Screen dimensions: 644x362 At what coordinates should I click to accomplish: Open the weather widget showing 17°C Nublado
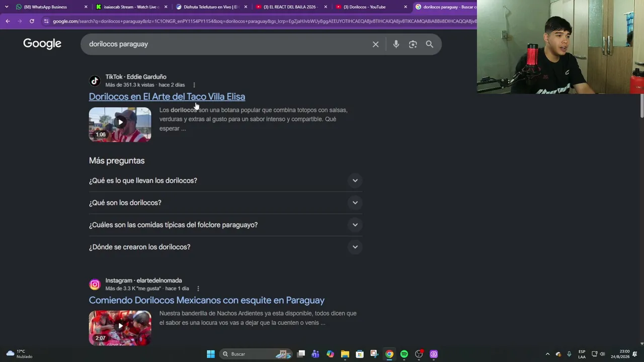coord(19,354)
